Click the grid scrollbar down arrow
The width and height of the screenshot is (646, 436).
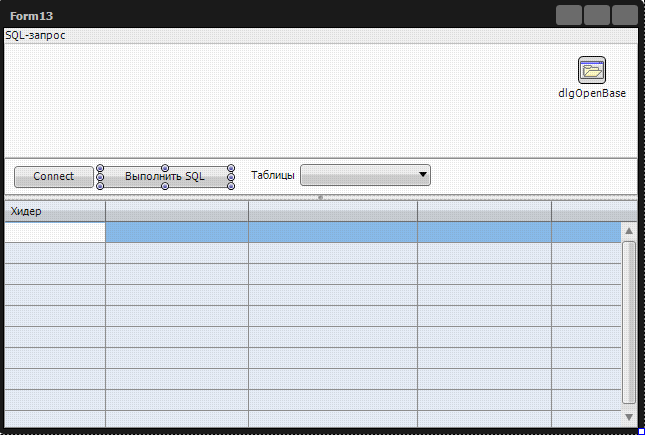pos(629,417)
